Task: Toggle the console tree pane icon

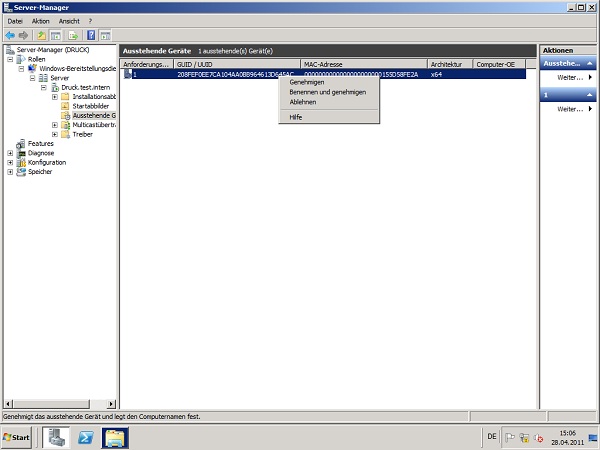Action: 55,36
